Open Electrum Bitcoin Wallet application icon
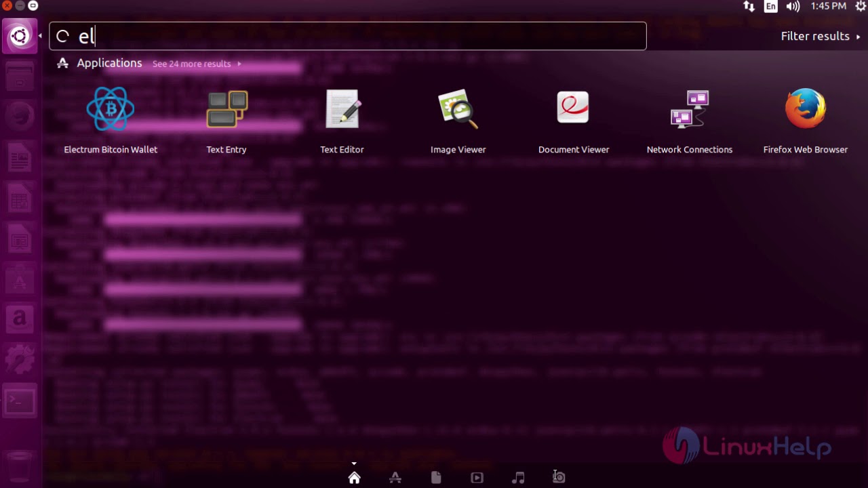The image size is (868, 488). [x=111, y=109]
